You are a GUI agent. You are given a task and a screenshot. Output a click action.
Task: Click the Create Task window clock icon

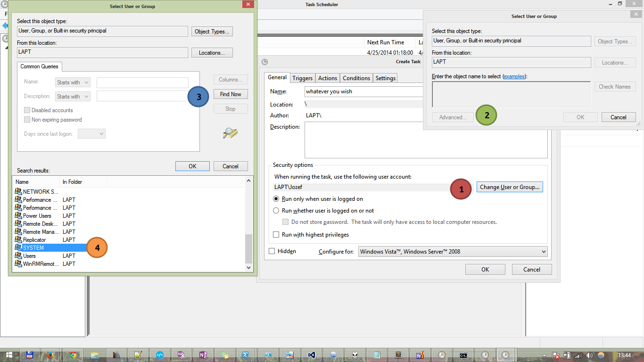(264, 62)
